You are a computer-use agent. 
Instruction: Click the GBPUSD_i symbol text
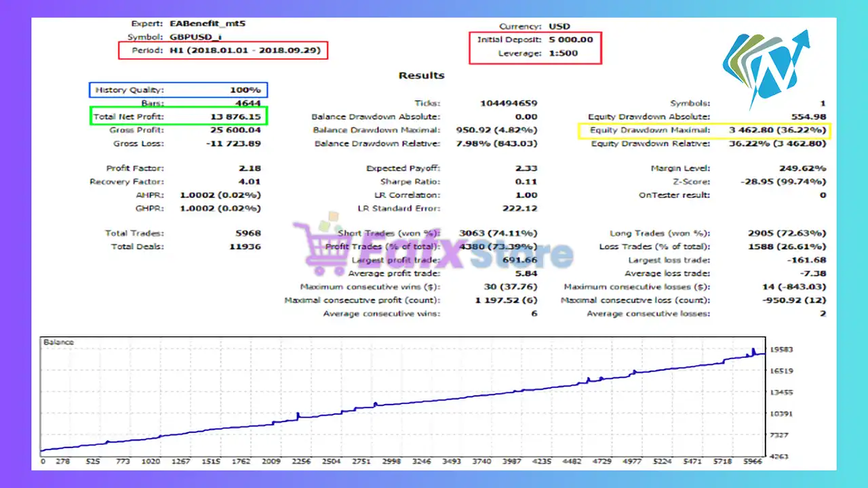coord(199,37)
